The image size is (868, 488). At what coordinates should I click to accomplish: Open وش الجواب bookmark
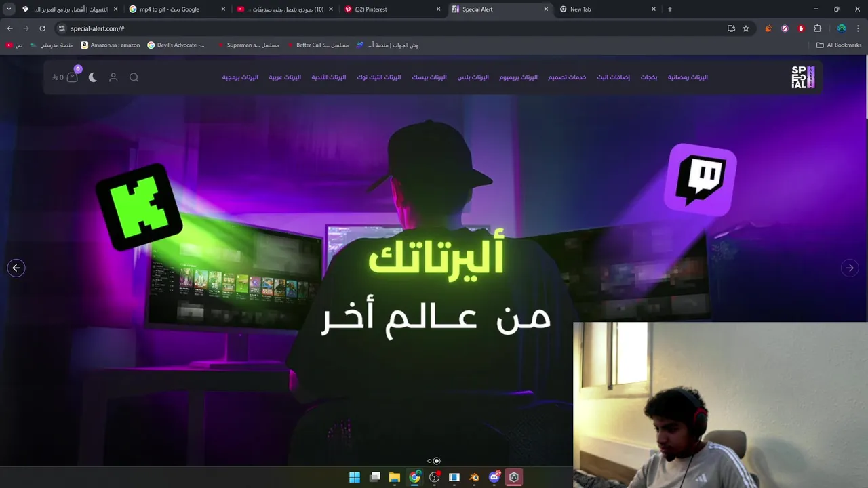point(387,45)
